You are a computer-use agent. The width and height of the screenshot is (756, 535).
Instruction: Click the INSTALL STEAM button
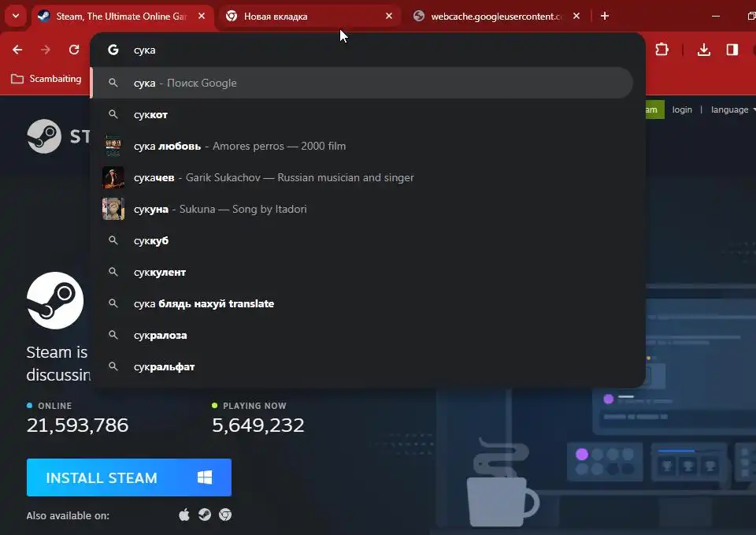(128, 477)
